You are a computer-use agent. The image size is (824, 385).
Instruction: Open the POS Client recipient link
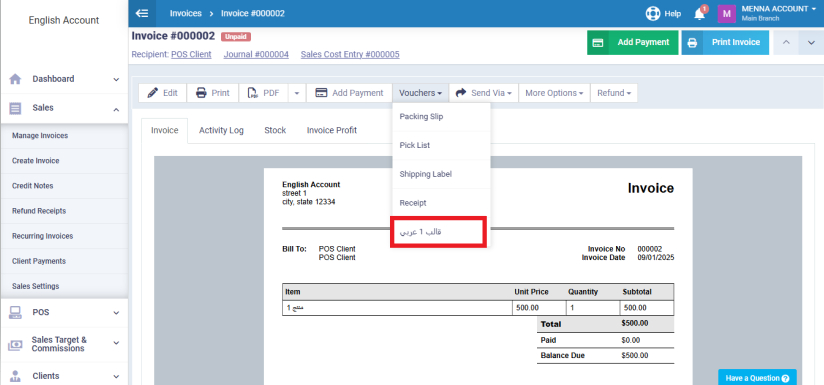pyautogui.click(x=191, y=54)
